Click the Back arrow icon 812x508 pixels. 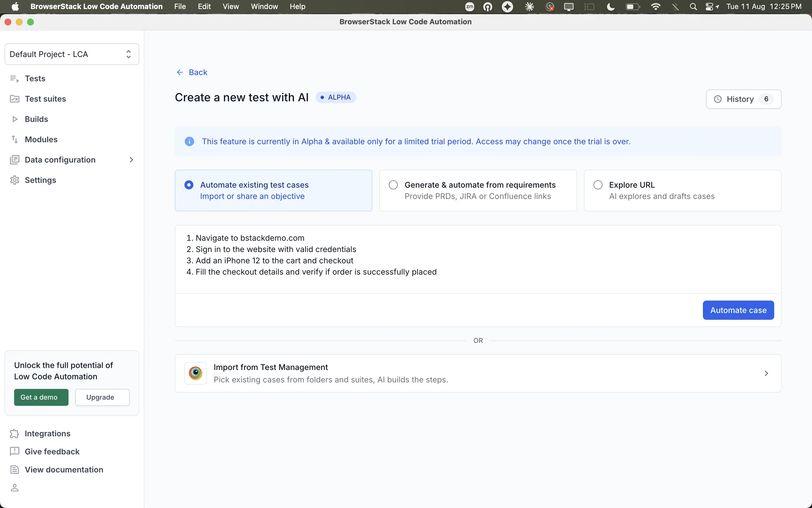point(180,72)
